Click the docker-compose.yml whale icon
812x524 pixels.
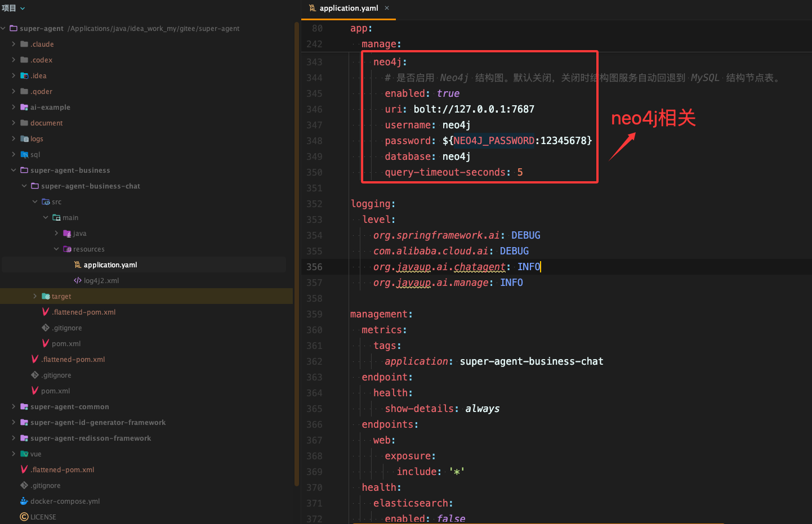(x=24, y=501)
